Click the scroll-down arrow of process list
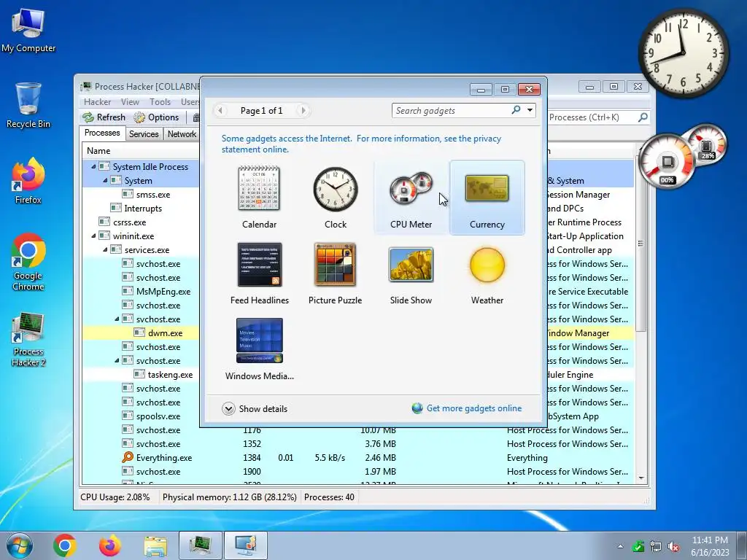747x560 pixels. 641,478
